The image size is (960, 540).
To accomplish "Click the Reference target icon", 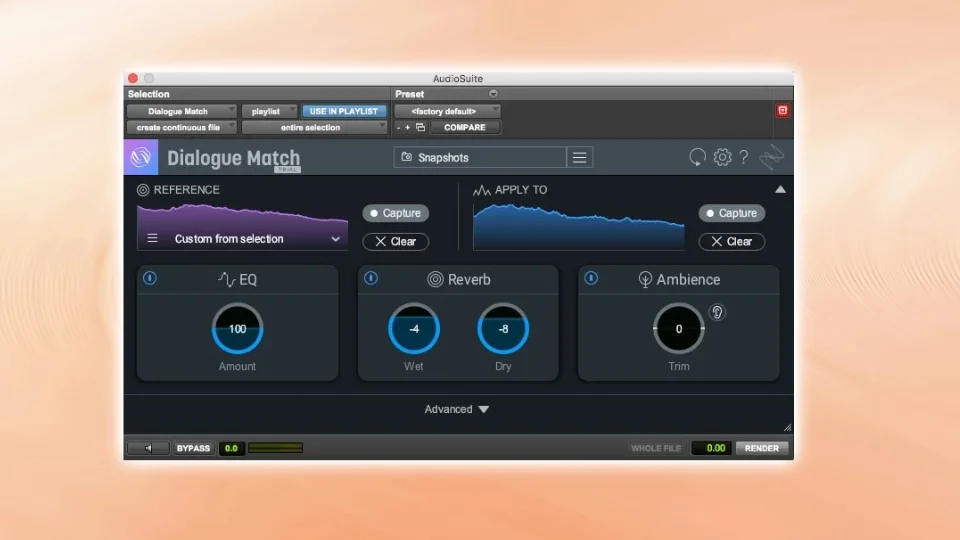I will pos(143,190).
